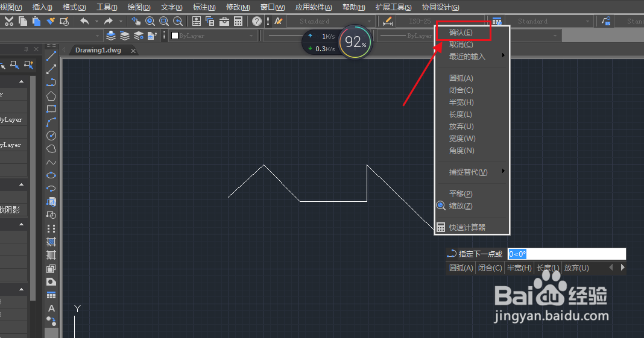Select the Gradient fill tool

(51, 255)
